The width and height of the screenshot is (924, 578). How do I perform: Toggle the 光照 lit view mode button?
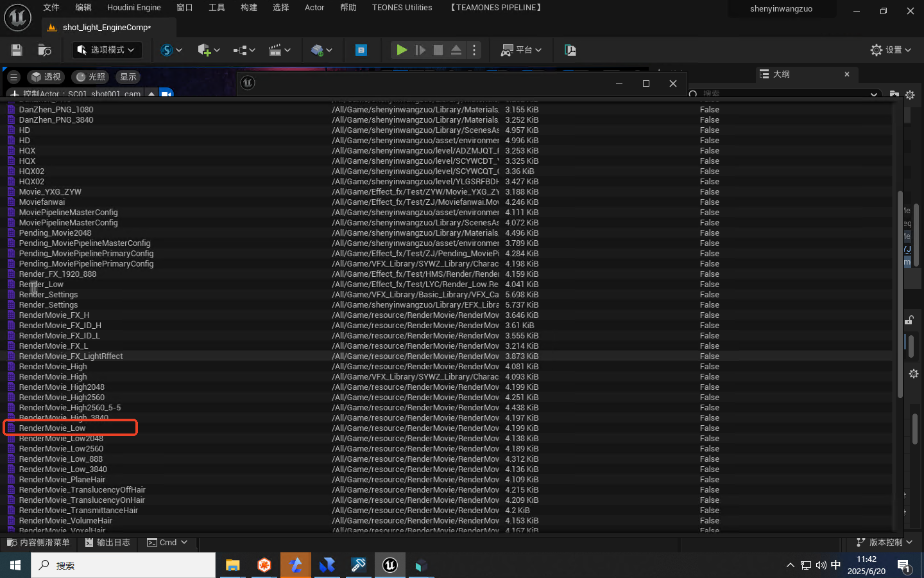point(90,77)
